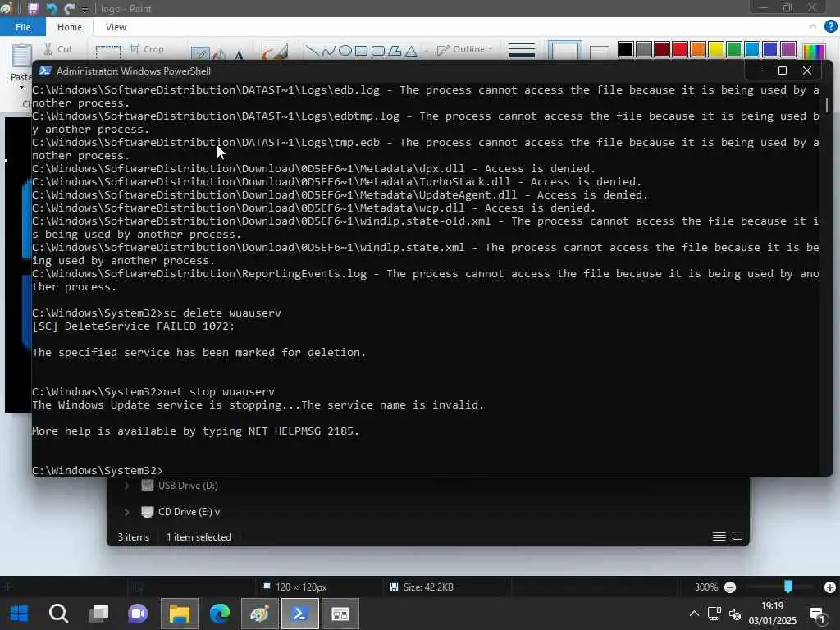Expand the USB Drive (D:) tree node in Explorer
The width and height of the screenshot is (840, 630).
[x=126, y=486]
